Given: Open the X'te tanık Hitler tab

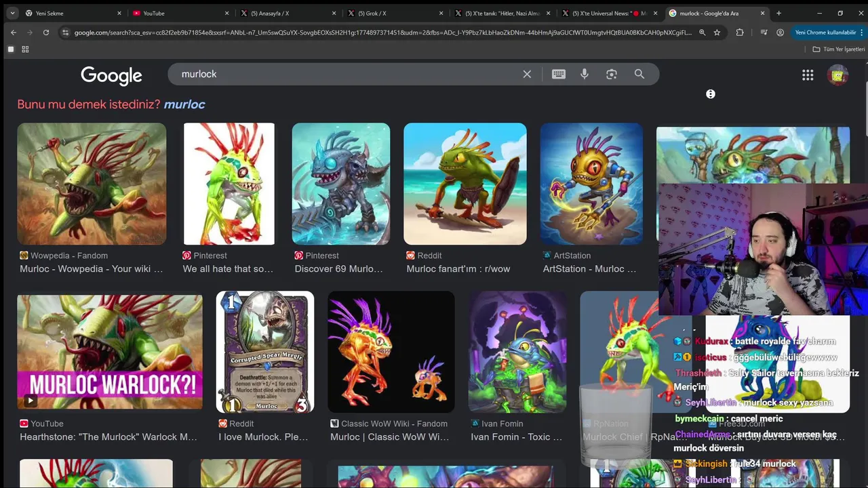Looking at the screenshot, I should click(x=502, y=13).
